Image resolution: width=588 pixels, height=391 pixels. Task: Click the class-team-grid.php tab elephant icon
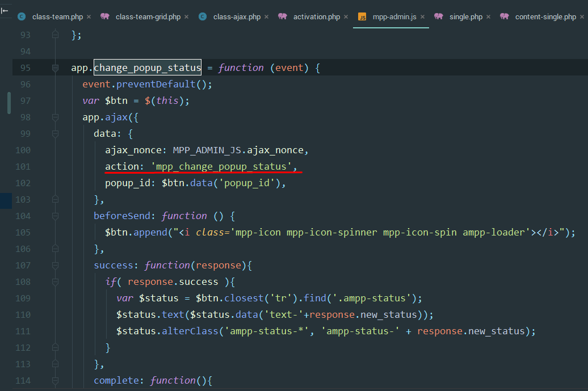pos(105,16)
